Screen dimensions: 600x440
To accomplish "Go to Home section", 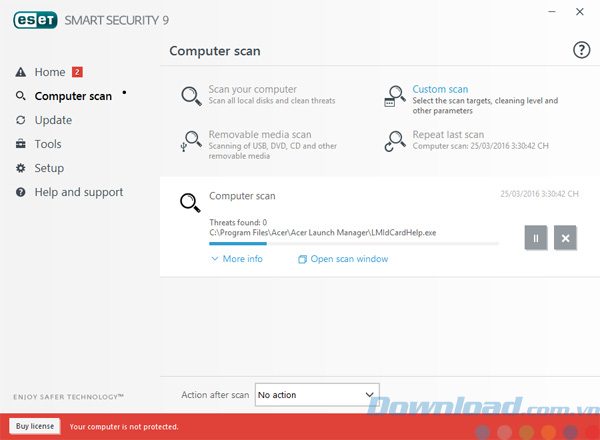I will pos(50,72).
